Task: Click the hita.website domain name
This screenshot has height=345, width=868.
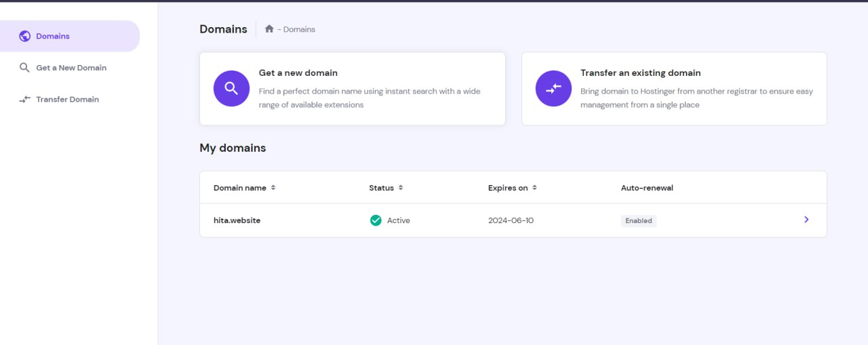Action: tap(237, 220)
